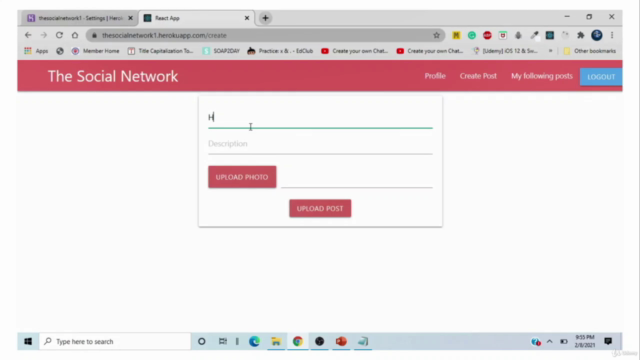Open the Extensions puzzle piece menu
This screenshot has width=640, height=360.
[x=580, y=35]
